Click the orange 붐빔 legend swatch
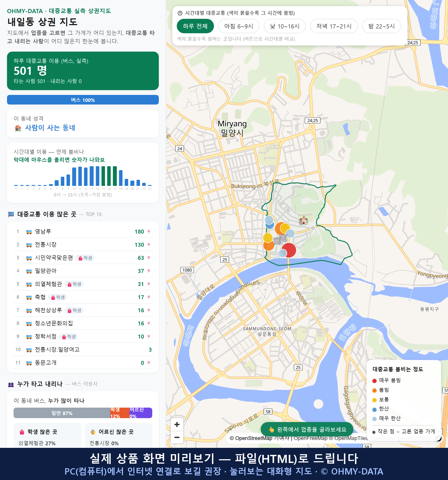 [x=374, y=390]
